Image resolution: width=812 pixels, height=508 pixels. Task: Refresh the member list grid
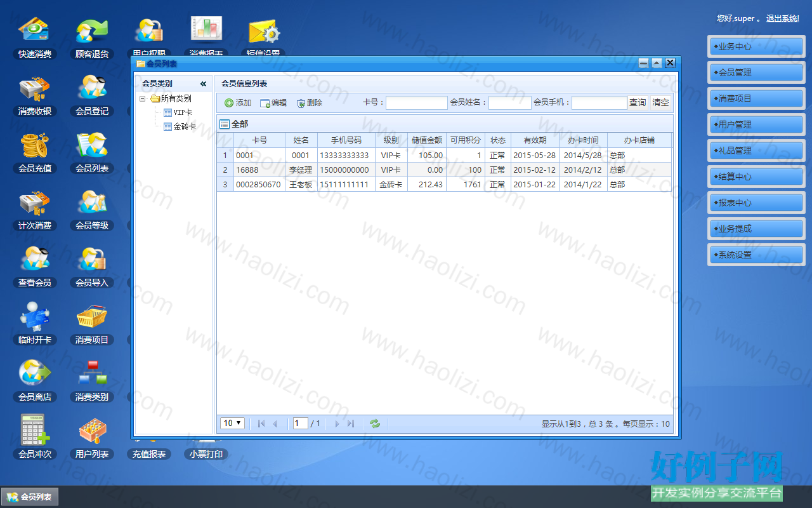(375, 424)
